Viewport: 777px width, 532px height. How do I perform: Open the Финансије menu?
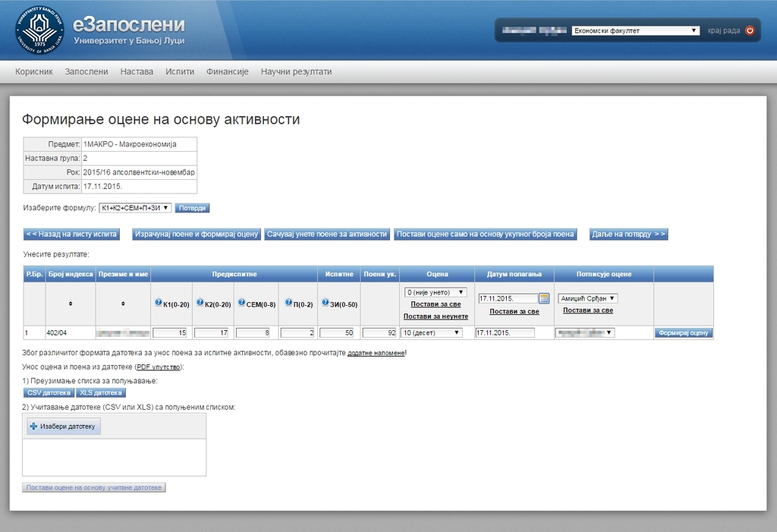point(228,71)
